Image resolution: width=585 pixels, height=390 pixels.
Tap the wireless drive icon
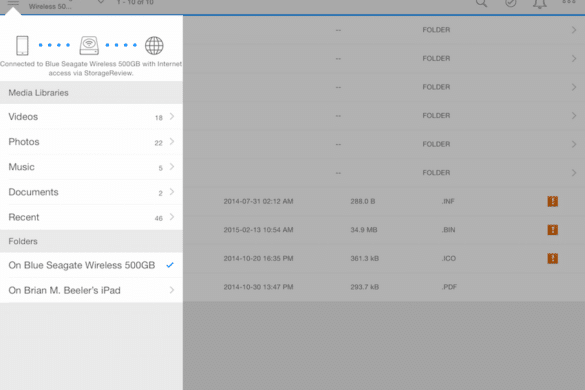(x=89, y=46)
